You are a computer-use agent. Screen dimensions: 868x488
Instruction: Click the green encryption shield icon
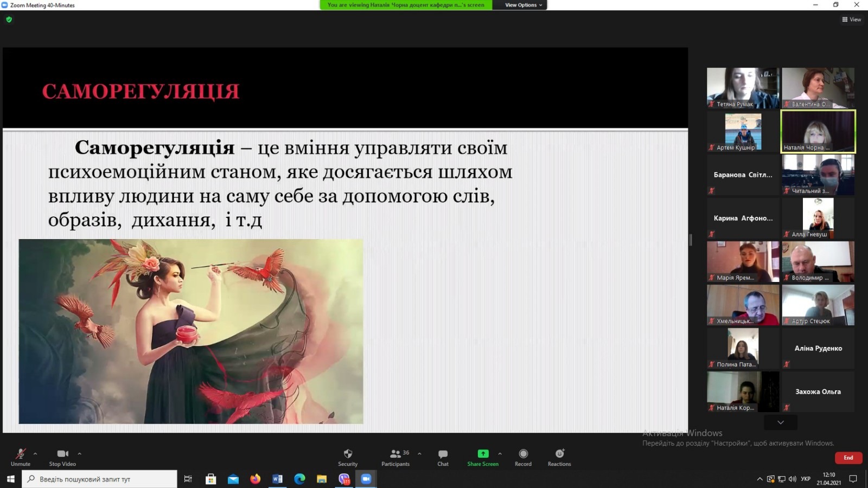pos(9,20)
